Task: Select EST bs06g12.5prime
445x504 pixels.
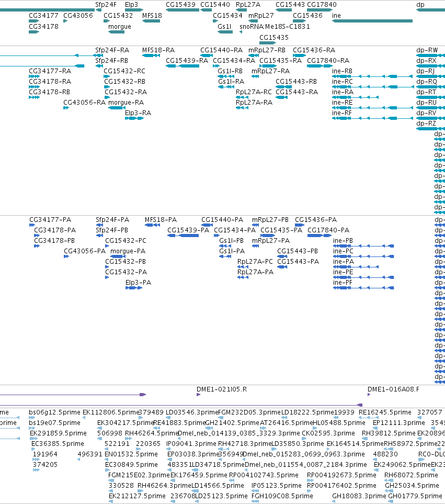Action: tap(54, 412)
